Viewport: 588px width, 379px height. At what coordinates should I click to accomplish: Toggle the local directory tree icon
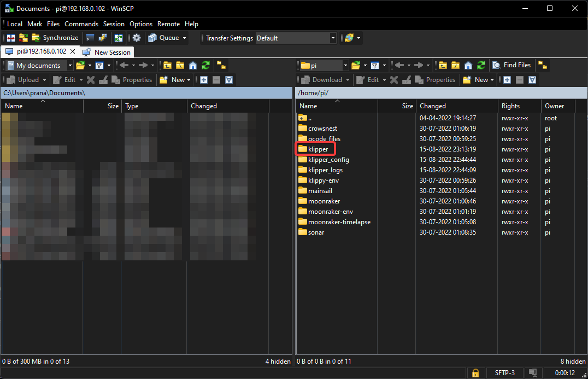(221, 65)
